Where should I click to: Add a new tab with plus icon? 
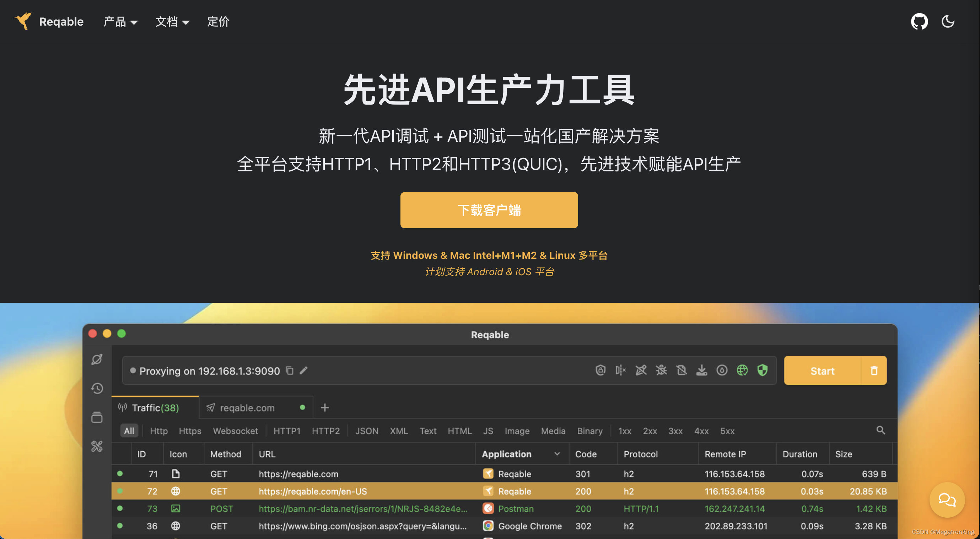click(324, 408)
